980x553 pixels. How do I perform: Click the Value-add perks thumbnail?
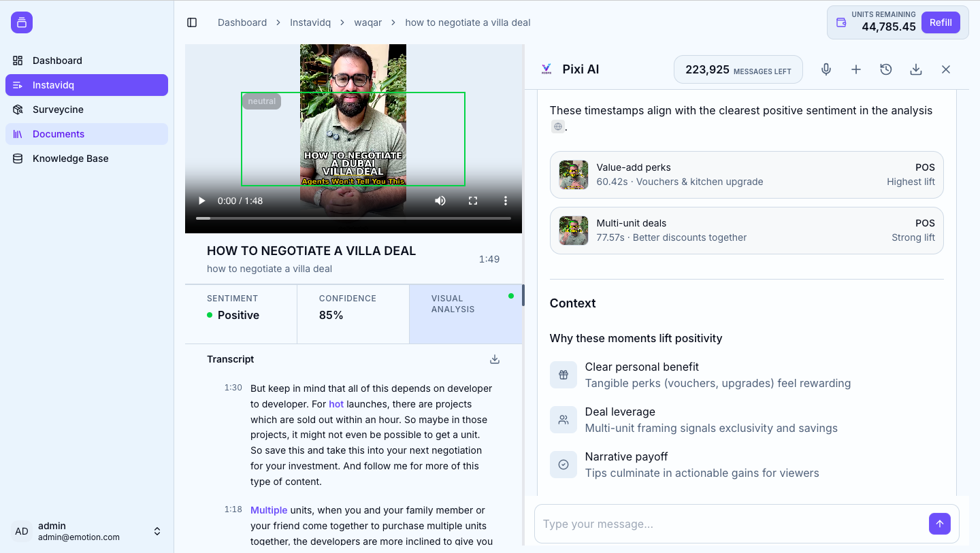pyautogui.click(x=574, y=175)
